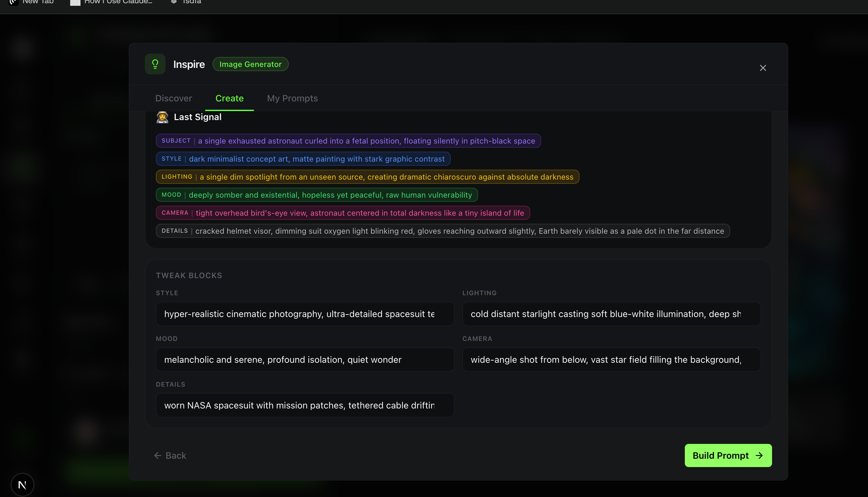Close the Inspire dialog
The width and height of the screenshot is (868, 497).
[762, 68]
